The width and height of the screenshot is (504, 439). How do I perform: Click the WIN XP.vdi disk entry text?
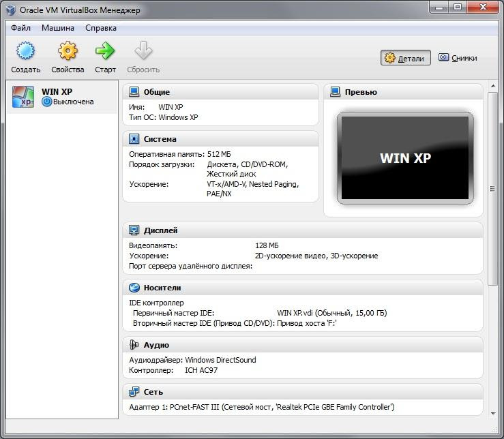coord(332,313)
